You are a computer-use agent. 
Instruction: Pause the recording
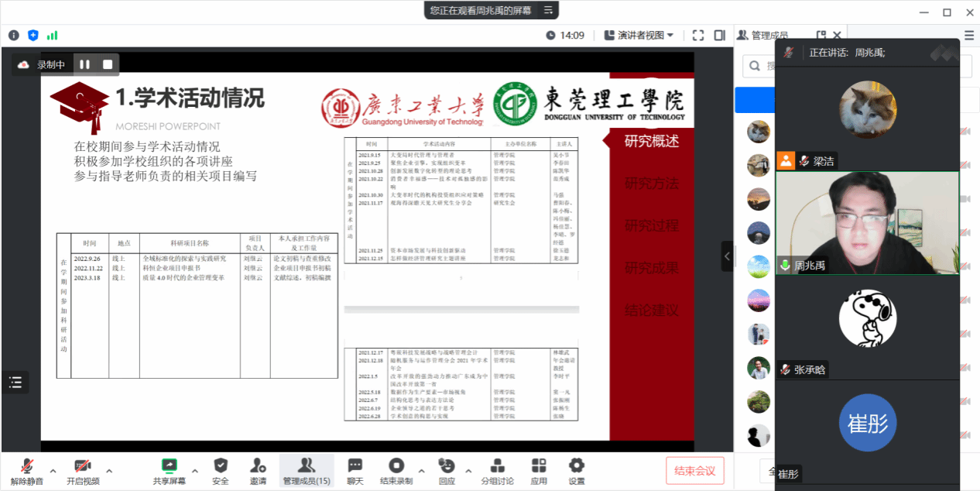[85, 64]
